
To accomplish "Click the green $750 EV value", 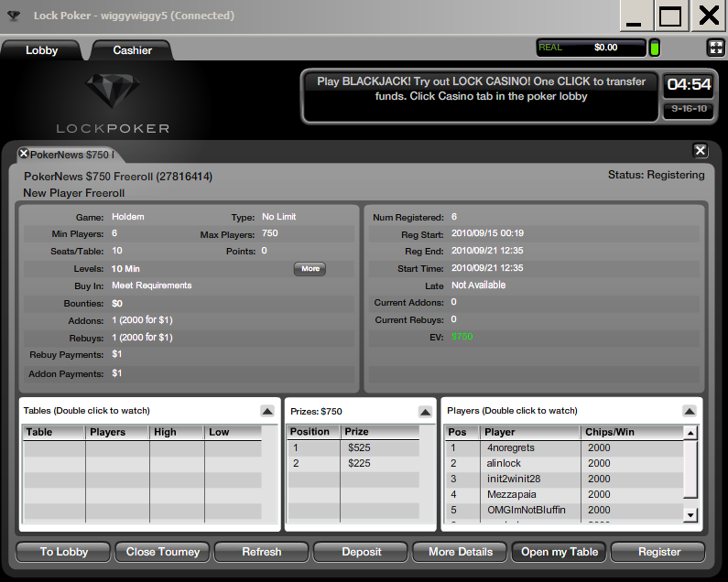I will click(x=462, y=337).
